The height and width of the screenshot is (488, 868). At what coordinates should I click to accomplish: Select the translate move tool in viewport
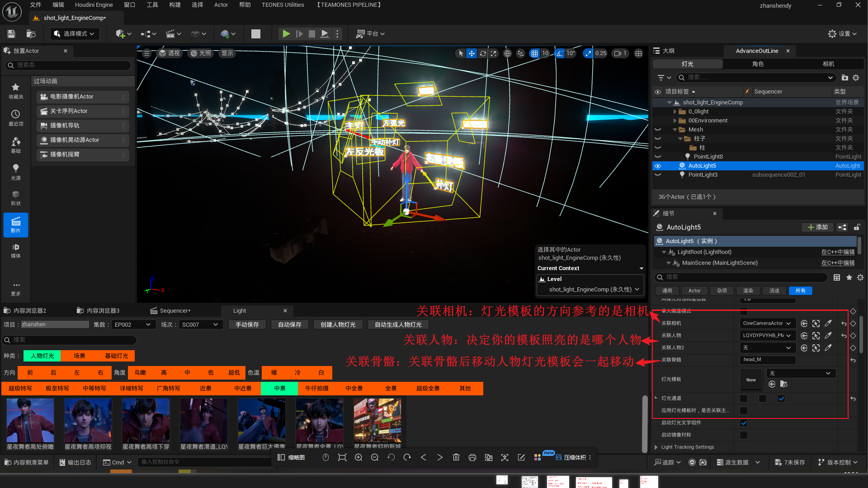pos(472,53)
